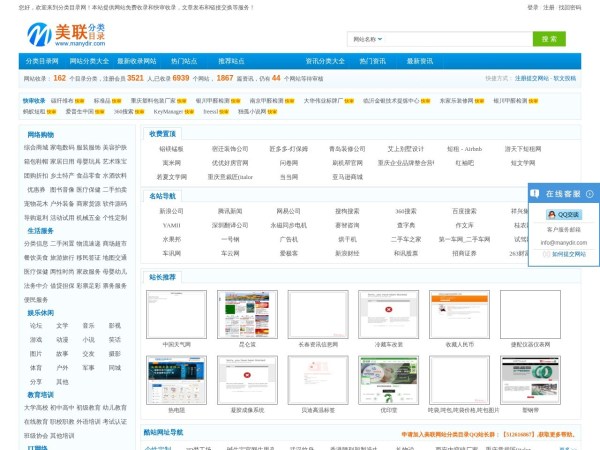
Task: Open 最新收录网站 navigation item
Action: point(137,61)
